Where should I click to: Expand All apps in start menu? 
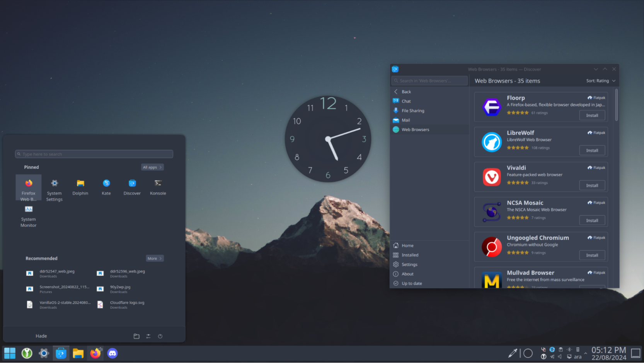click(152, 167)
